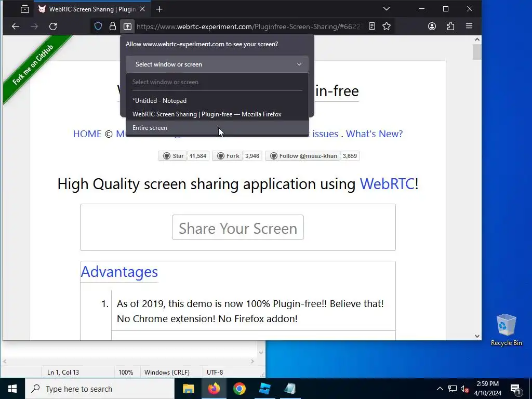Click the screen sharing permission icon
The width and height of the screenshot is (532, 399).
tap(127, 26)
